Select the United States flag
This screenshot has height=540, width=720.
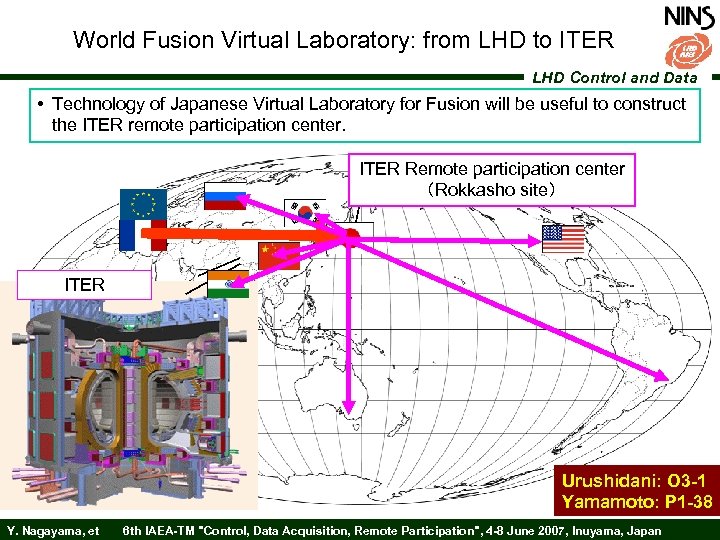point(563,239)
